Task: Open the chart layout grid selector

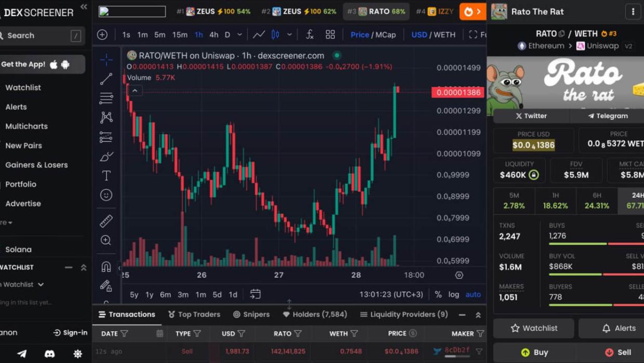Action: [330, 35]
